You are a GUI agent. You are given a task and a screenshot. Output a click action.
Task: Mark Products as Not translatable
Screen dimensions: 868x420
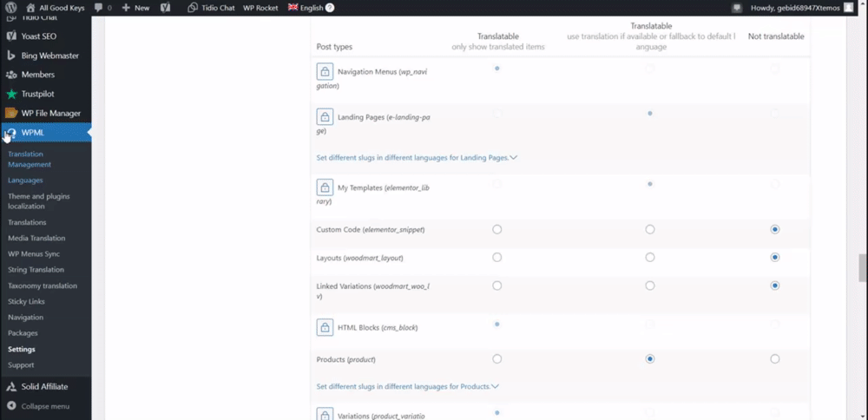click(774, 358)
